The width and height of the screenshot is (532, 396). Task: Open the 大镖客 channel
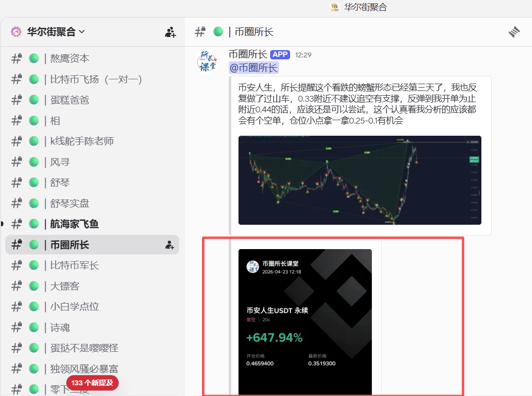[92, 286]
